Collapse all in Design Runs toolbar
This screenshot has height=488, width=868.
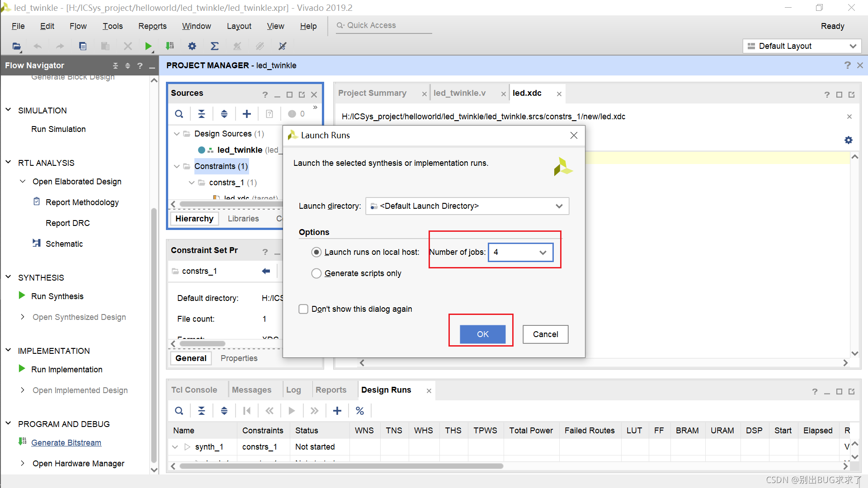click(202, 411)
